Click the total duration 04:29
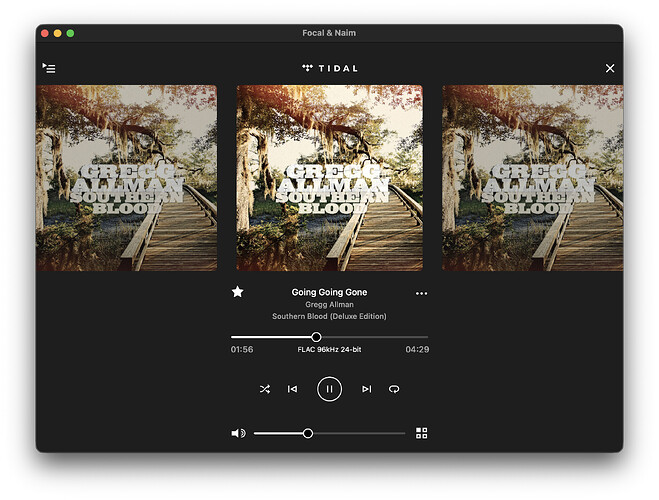659x500 pixels. click(x=417, y=349)
